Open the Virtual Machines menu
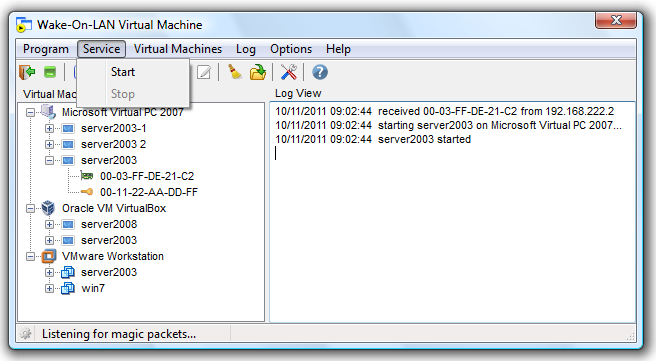 pyautogui.click(x=178, y=49)
